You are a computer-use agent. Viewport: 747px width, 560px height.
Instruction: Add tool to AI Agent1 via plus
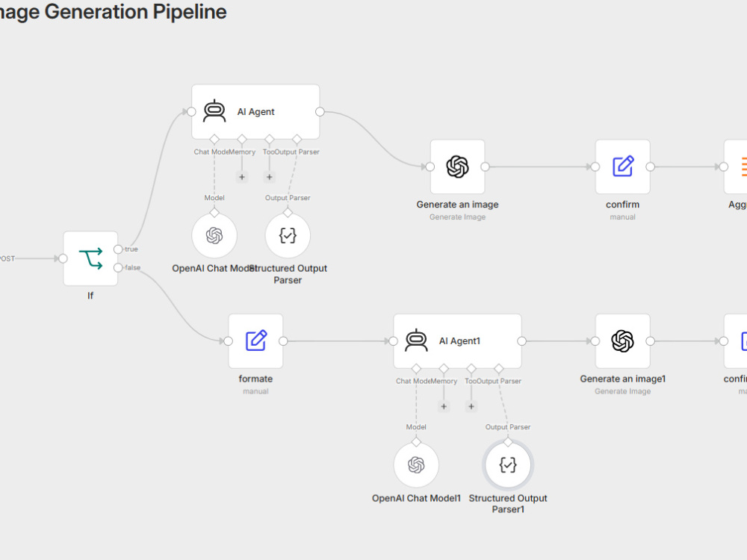[471, 407]
